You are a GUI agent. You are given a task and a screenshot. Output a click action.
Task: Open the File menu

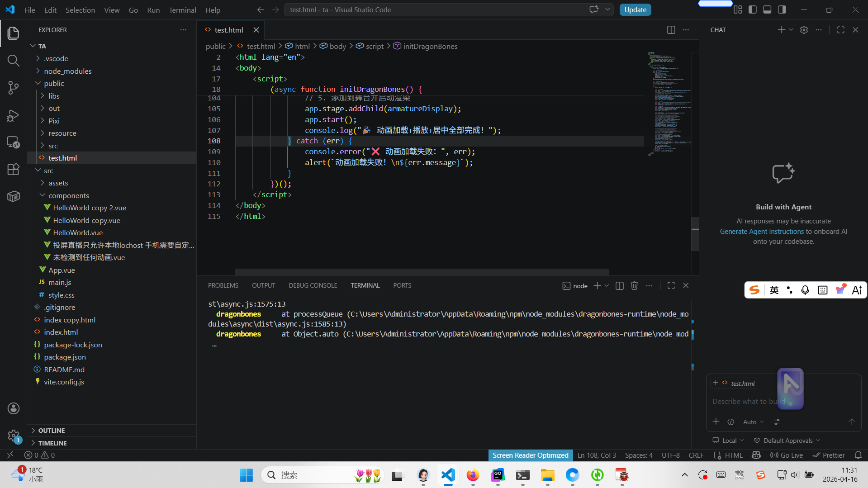[x=30, y=10]
